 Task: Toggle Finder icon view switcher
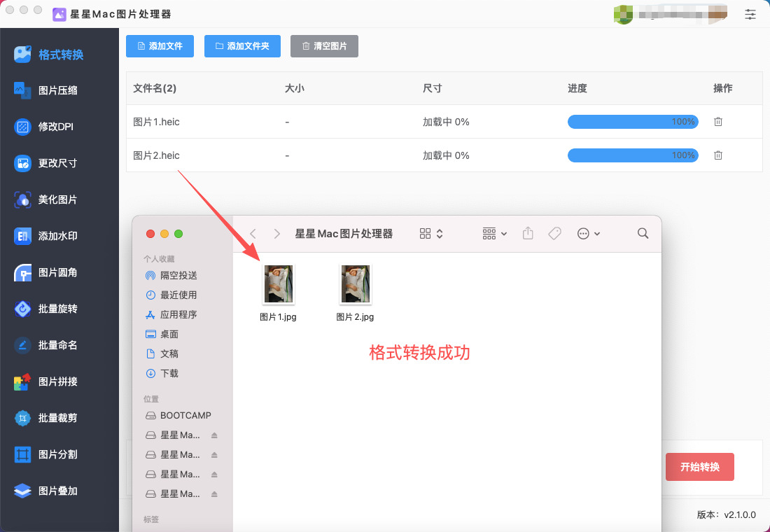pos(432,234)
